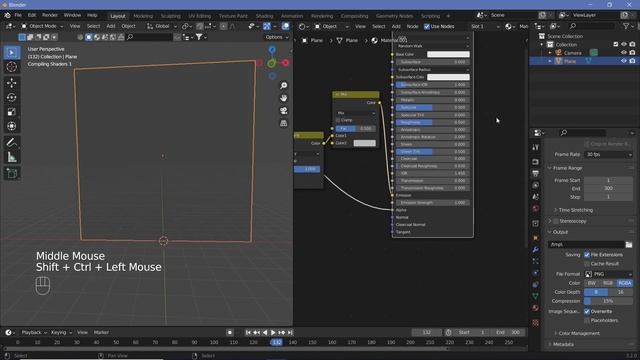Click the Frame Start value field

pyautogui.click(x=608, y=180)
